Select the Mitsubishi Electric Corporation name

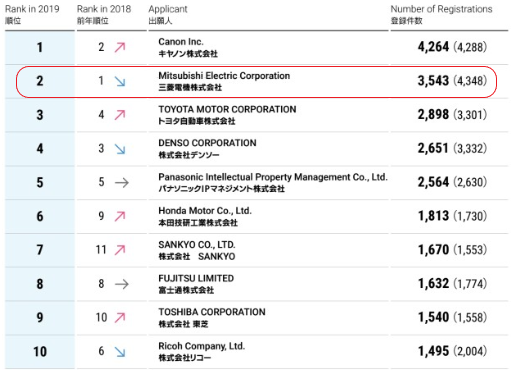(x=224, y=76)
